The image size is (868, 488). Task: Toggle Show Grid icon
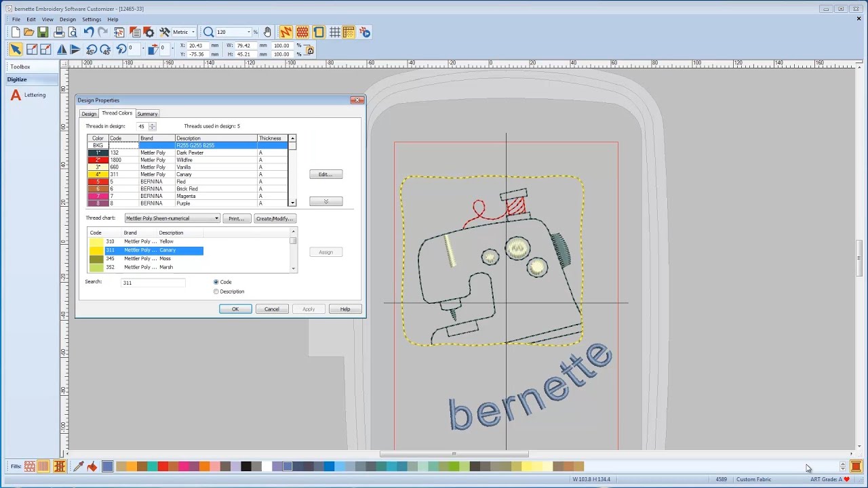point(335,32)
